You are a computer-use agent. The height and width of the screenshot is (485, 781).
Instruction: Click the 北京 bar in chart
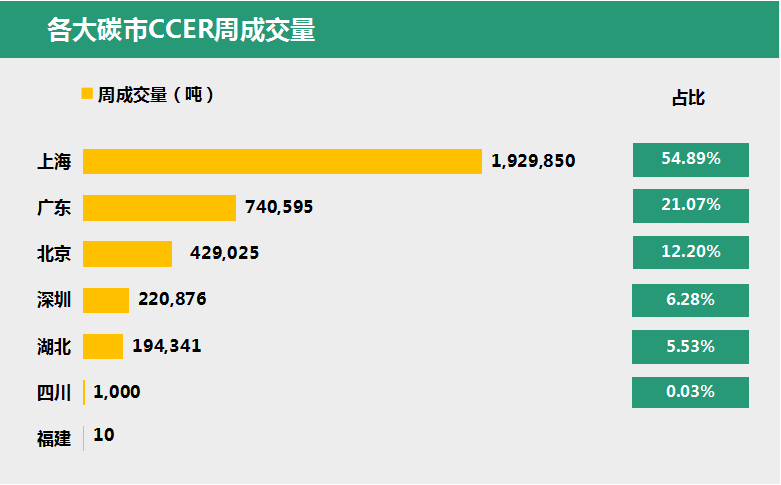[128, 254]
